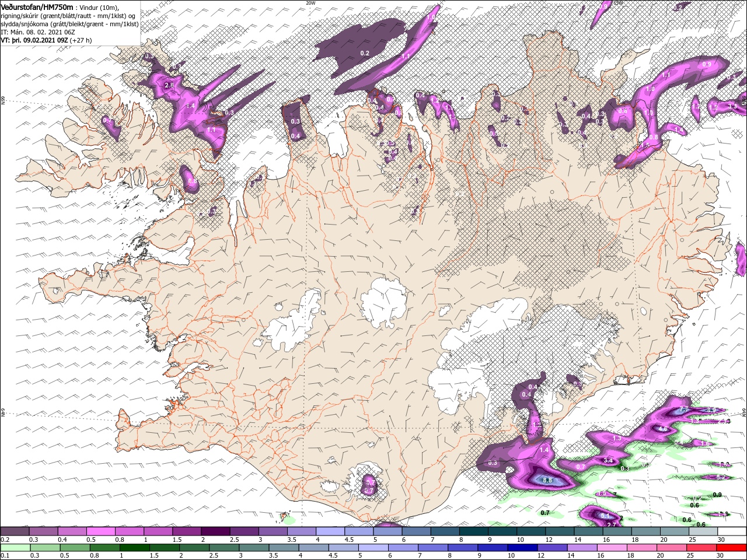Click the deep blue bottom legend swatch between 10 and 12
The image size is (747, 560).
click(x=523, y=548)
